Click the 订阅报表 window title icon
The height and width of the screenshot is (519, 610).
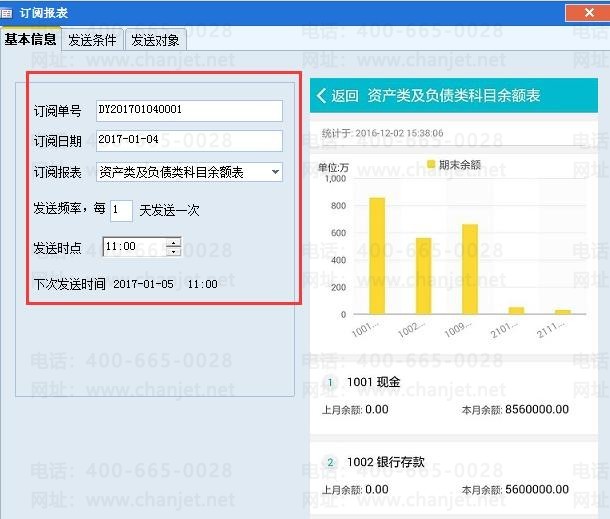(6, 13)
